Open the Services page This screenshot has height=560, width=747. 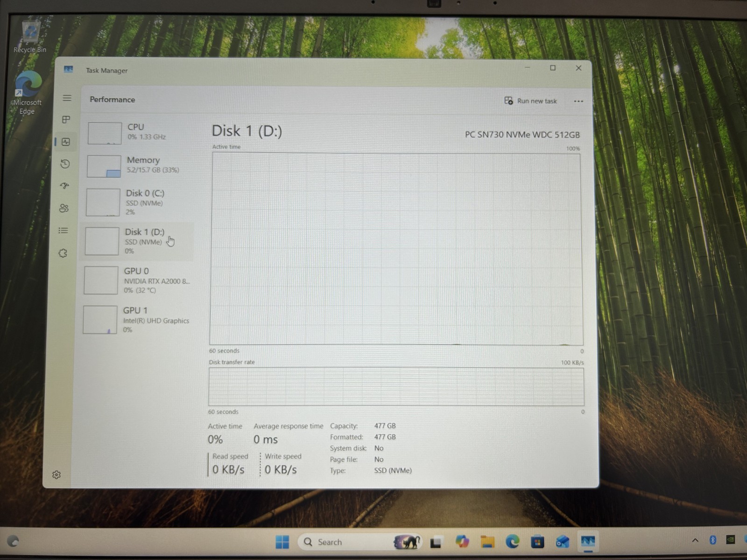[x=63, y=253]
